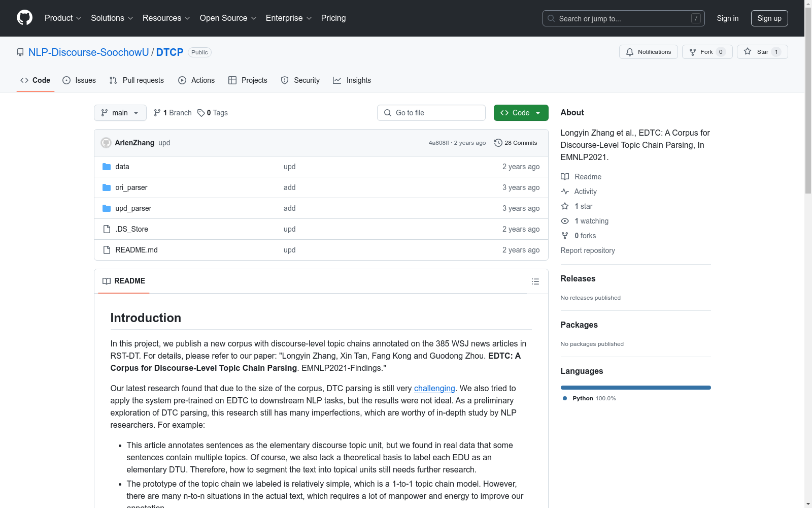Open the data folder

122,167
